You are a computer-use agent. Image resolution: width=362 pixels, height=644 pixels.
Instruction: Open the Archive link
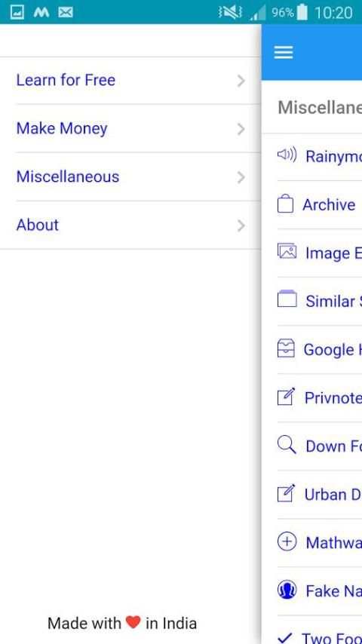[329, 204]
